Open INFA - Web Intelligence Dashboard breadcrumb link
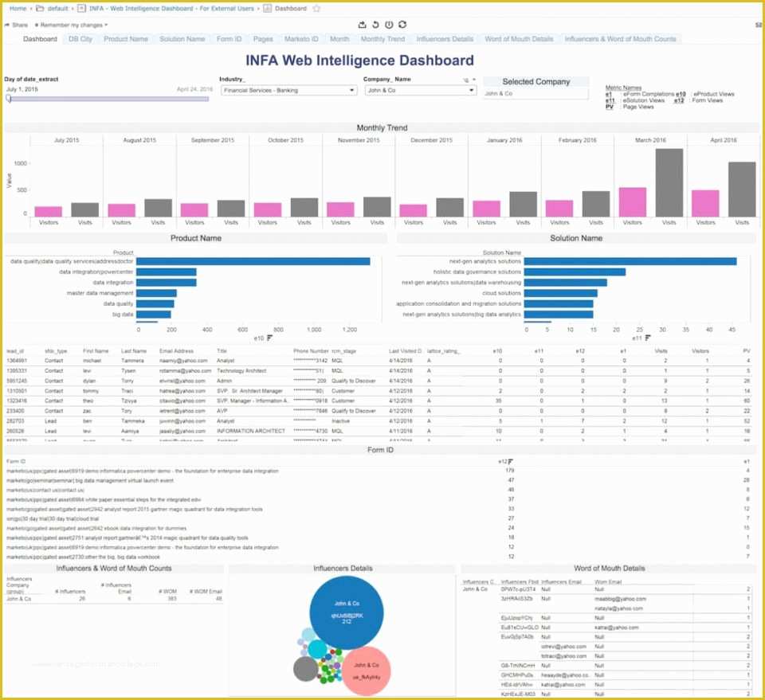 pyautogui.click(x=171, y=8)
